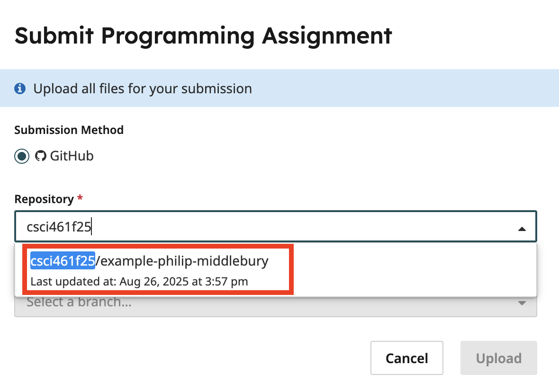Screen dimensions: 559x392
Task: Click the Repository field label
Action: click(44, 199)
